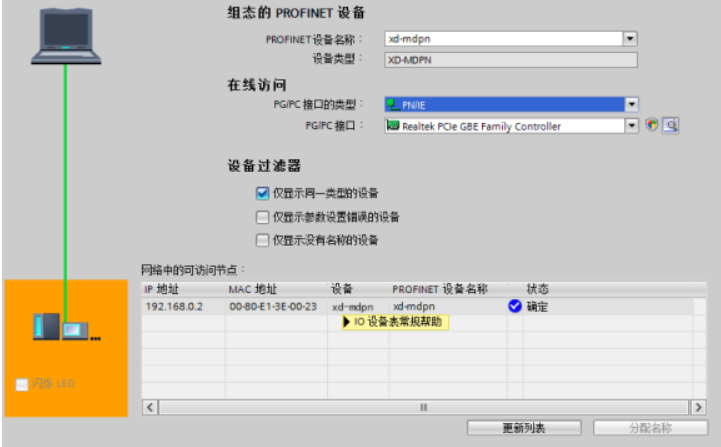Click the 设备类型 field XD-MDPN

[511, 60]
